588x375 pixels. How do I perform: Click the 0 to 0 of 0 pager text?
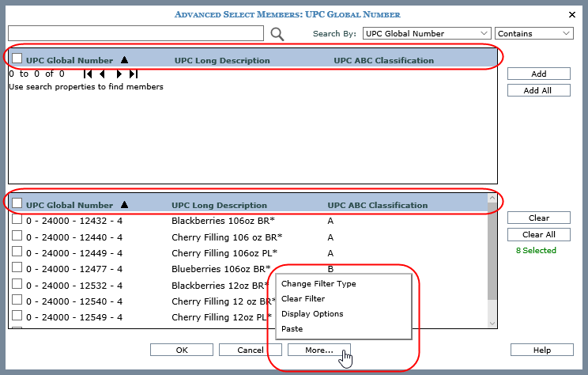[x=36, y=74]
